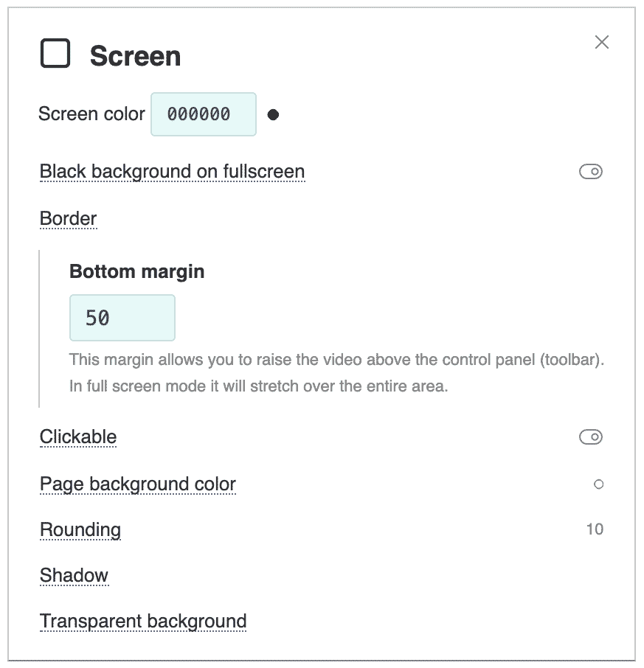Screen dimensions: 644x668
Task: Open the Transparent background option
Action: point(143,621)
